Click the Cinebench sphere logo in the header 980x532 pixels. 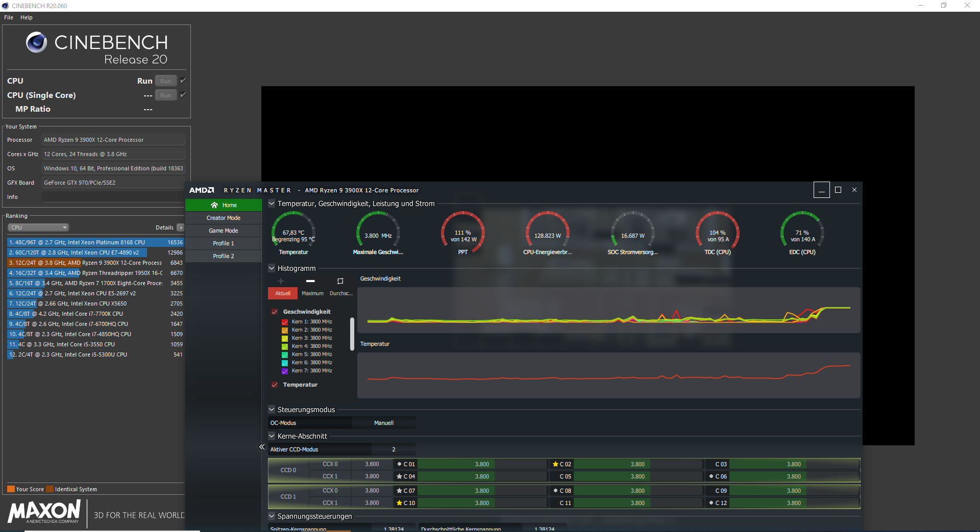[x=36, y=42]
